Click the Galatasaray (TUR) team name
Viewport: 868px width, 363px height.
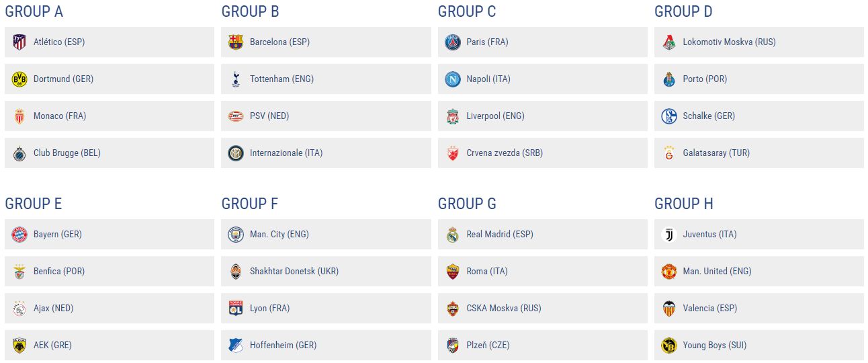716,153
